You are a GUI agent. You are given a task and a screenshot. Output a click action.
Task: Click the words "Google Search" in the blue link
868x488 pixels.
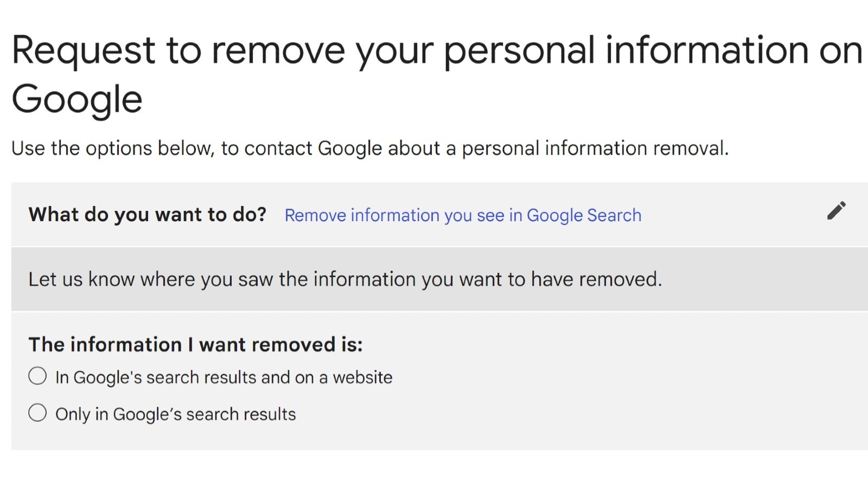(x=584, y=215)
